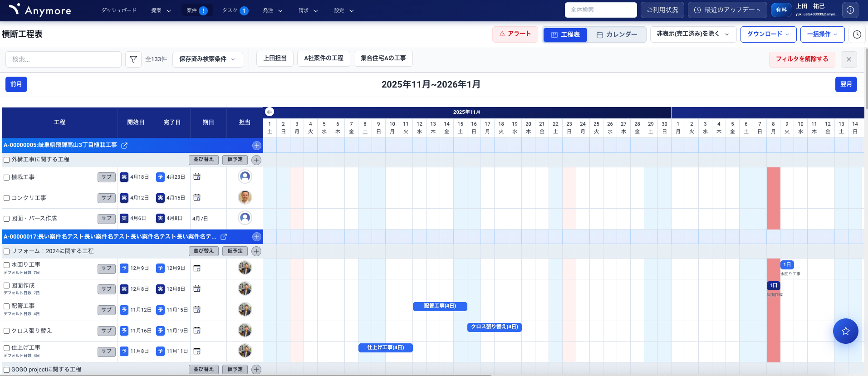Check the 図面作成 checkbox
Screen dimensions: 868x376
(7, 286)
